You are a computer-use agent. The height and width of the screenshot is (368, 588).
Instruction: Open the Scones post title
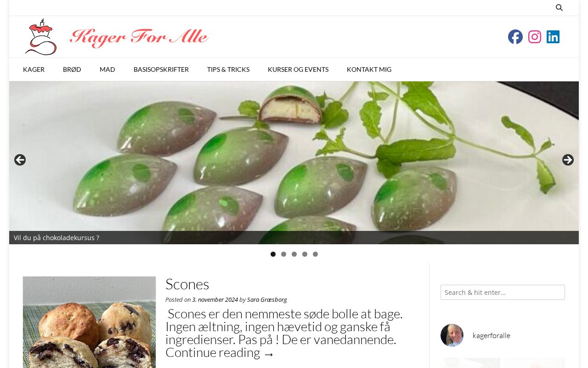click(x=187, y=284)
